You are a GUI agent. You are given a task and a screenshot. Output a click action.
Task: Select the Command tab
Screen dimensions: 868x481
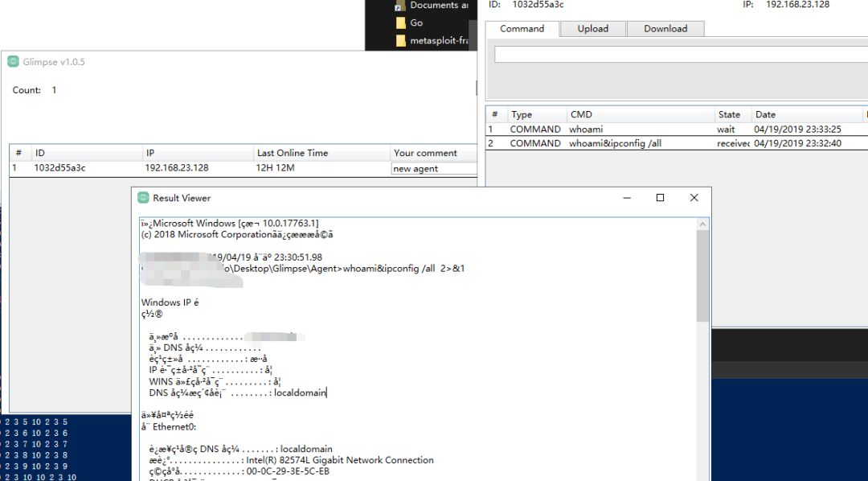click(x=522, y=29)
